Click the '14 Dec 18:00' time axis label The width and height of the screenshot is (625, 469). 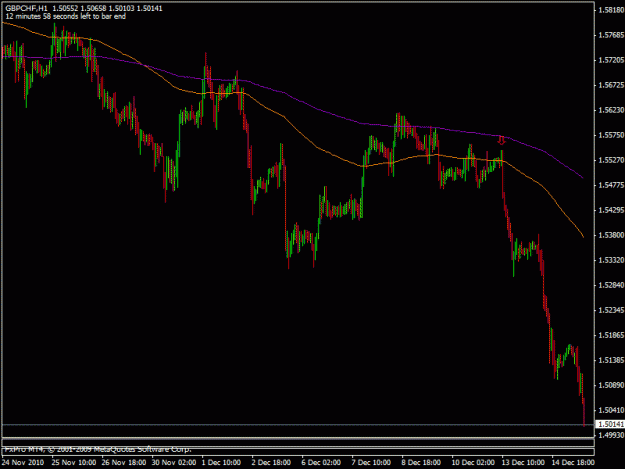pos(573,462)
